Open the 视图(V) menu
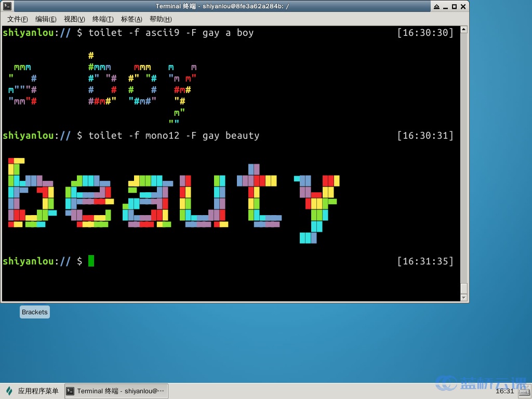 click(x=74, y=19)
